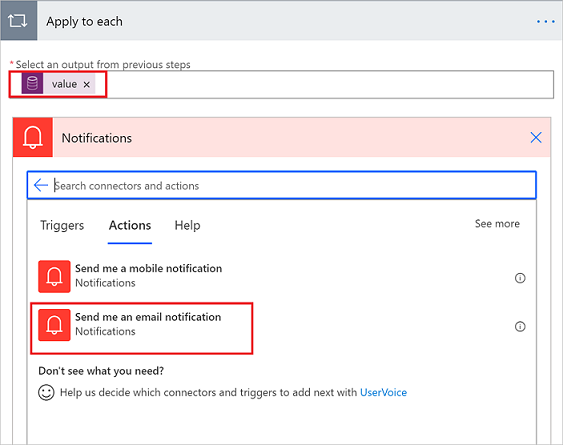Click the Apply to each loop icon
This screenshot has width=563, height=445.
point(18,21)
